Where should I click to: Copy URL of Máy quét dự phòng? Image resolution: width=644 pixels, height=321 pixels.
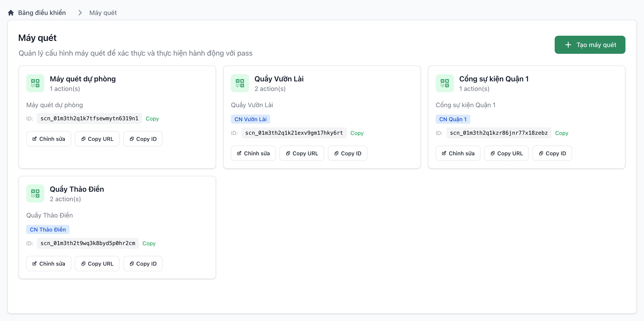click(x=97, y=139)
